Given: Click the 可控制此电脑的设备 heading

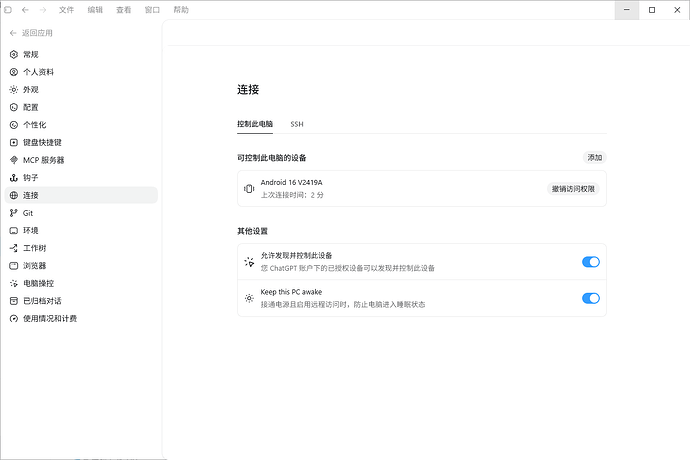Looking at the screenshot, I should click(272, 158).
